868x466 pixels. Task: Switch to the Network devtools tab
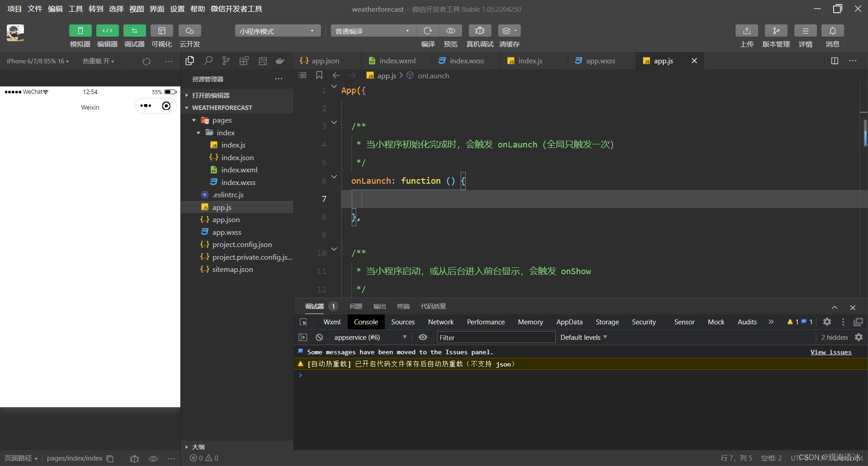(441, 322)
